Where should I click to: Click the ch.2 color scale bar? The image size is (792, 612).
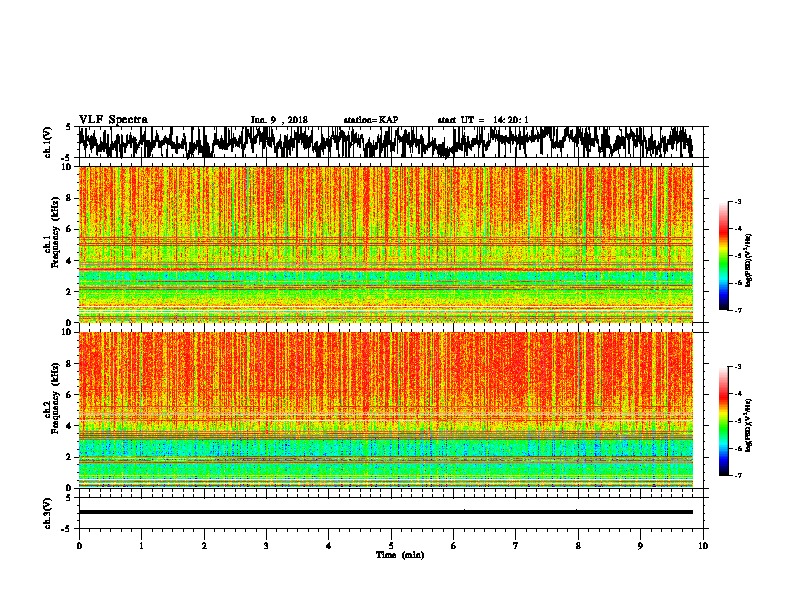coord(724,421)
